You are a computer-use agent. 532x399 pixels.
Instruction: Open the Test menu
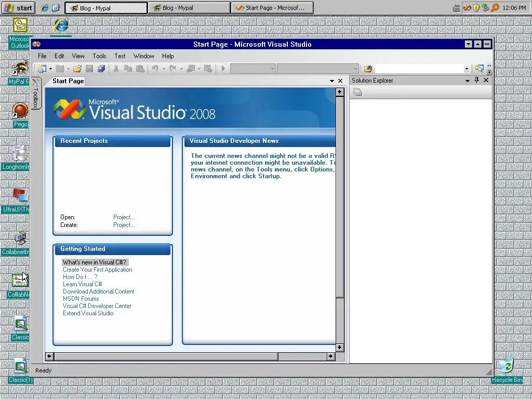pyautogui.click(x=120, y=56)
